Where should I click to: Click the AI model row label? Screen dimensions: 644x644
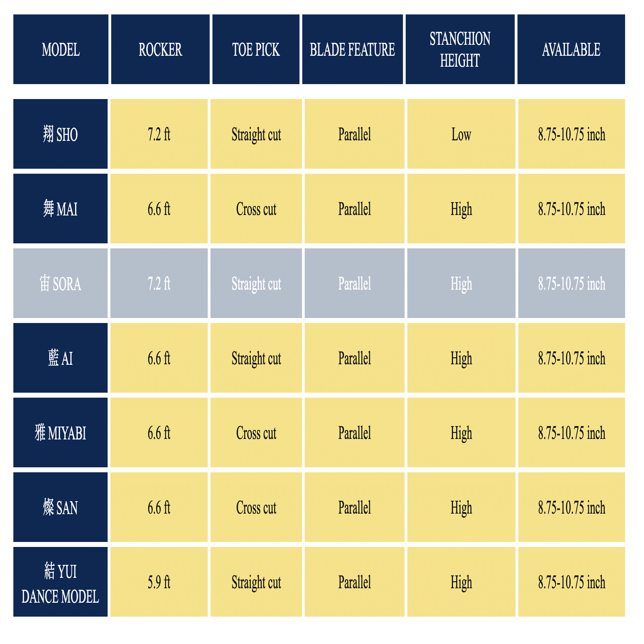tap(60, 358)
